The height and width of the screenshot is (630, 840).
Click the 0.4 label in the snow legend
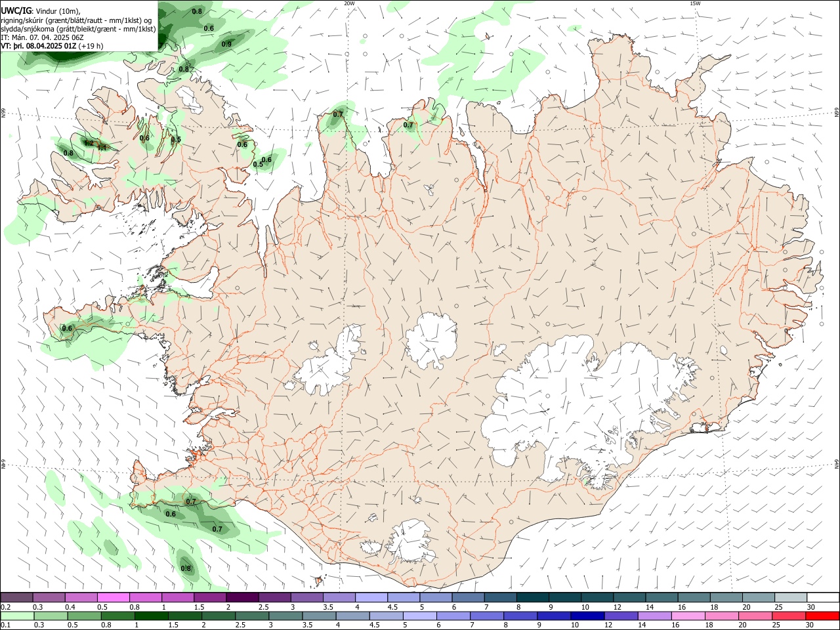coord(70,607)
